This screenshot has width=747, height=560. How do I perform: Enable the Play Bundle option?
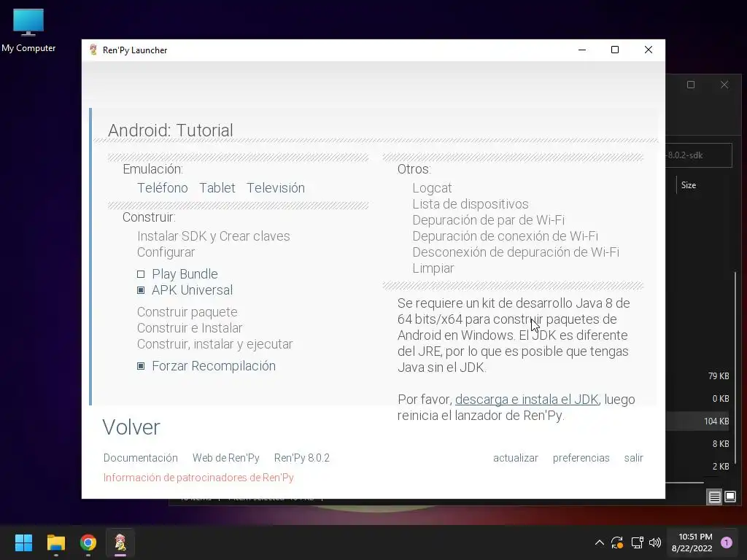click(177, 274)
